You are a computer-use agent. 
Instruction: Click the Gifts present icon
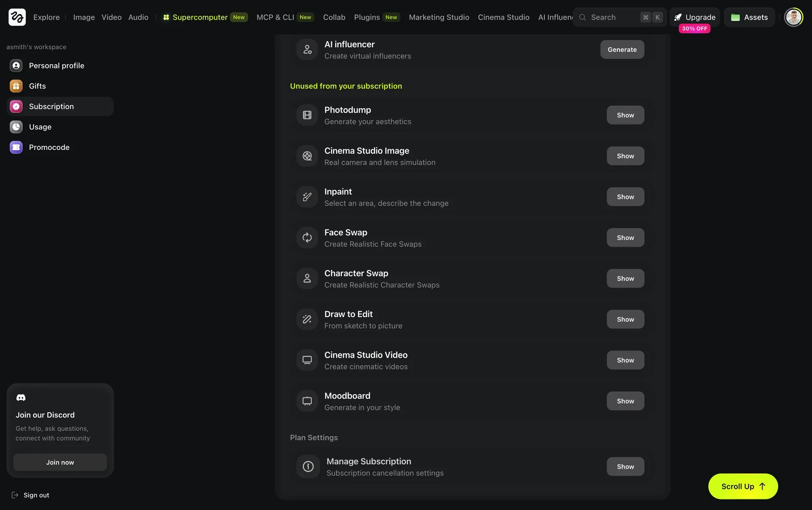coord(16,86)
